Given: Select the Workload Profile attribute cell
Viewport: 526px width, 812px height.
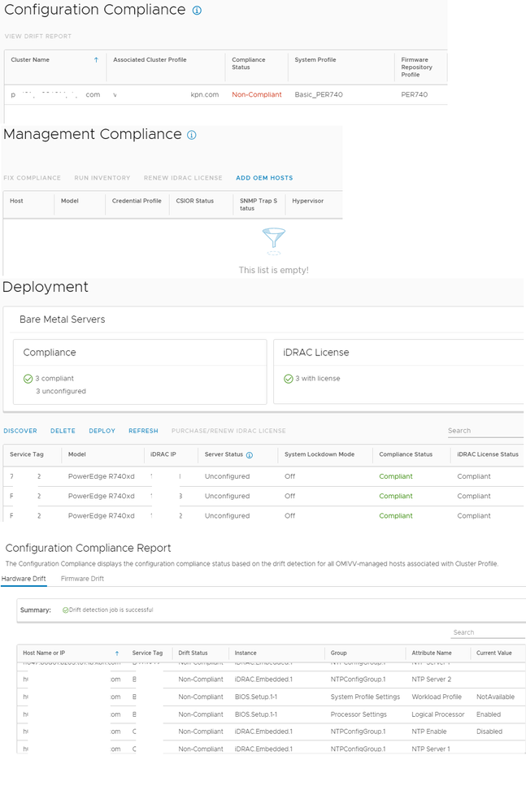Looking at the screenshot, I should [437, 697].
